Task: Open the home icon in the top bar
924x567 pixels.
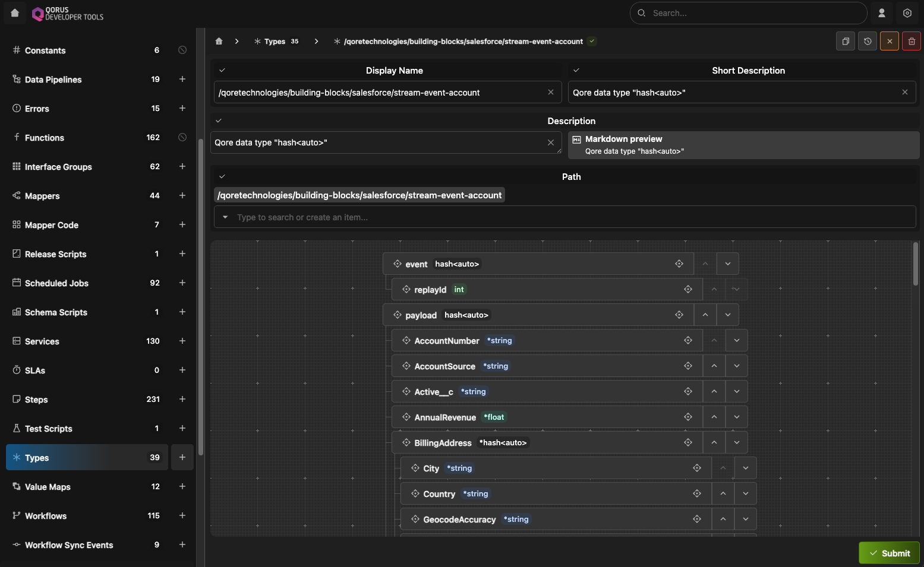Action: 15,13
